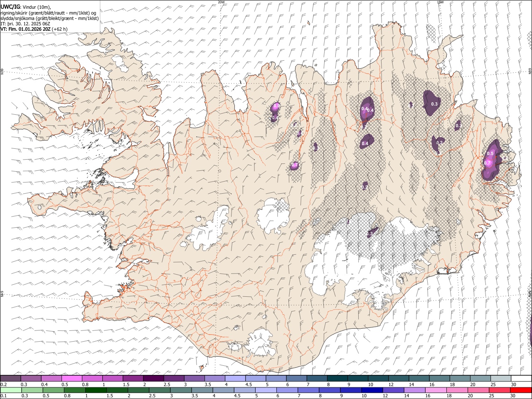Click the 20W longitude label
The height and width of the screenshot is (399, 532).
pyautogui.click(x=221, y=2)
